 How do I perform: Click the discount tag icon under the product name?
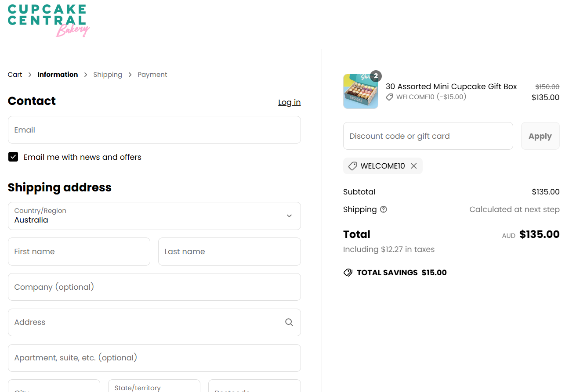(x=389, y=97)
